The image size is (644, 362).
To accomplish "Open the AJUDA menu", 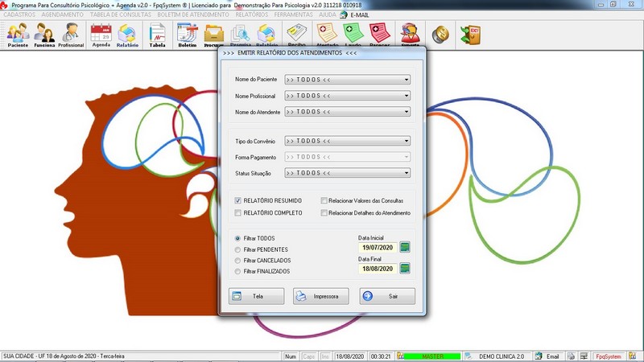I will click(x=328, y=14).
